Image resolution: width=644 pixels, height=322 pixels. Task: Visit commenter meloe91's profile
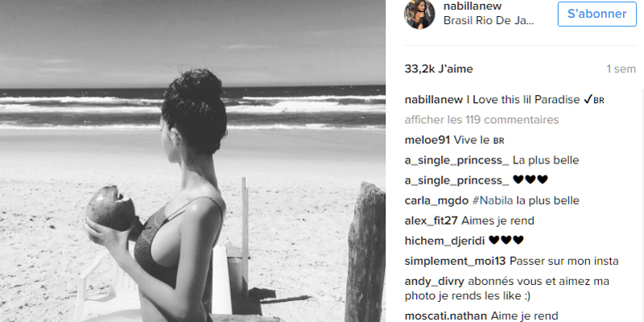click(427, 140)
